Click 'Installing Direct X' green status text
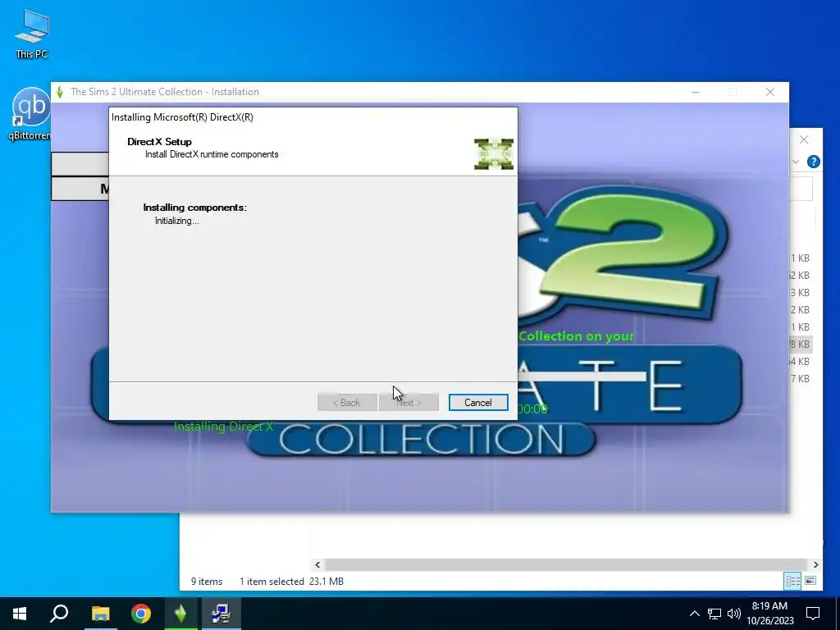 pos(223,427)
